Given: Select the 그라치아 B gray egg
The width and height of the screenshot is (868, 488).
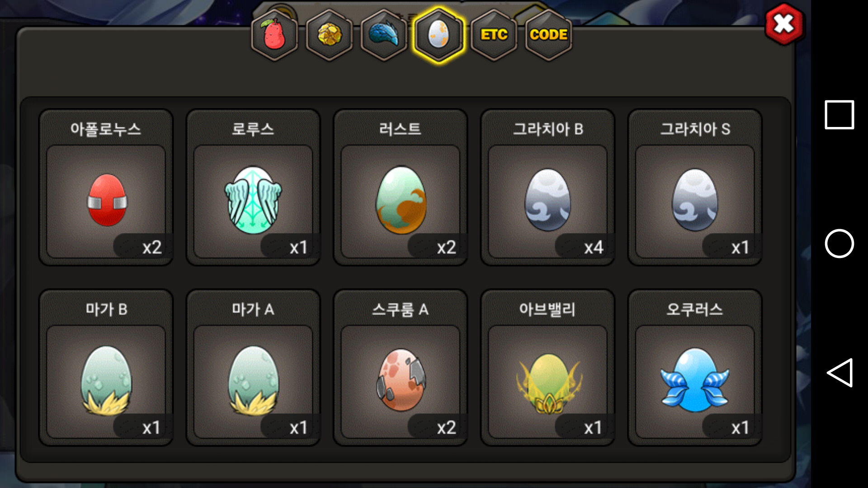Looking at the screenshot, I should [548, 188].
